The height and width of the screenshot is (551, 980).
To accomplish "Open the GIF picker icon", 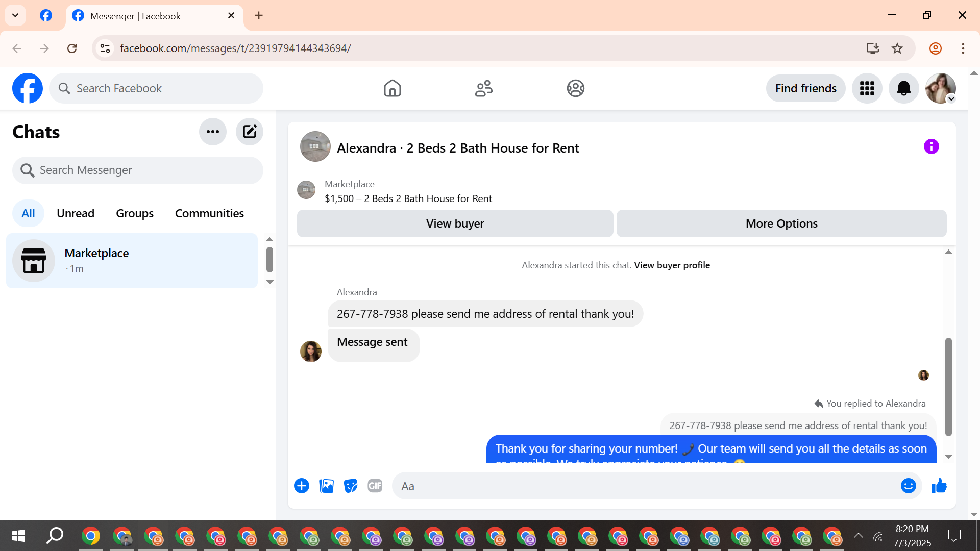I will pyautogui.click(x=375, y=486).
